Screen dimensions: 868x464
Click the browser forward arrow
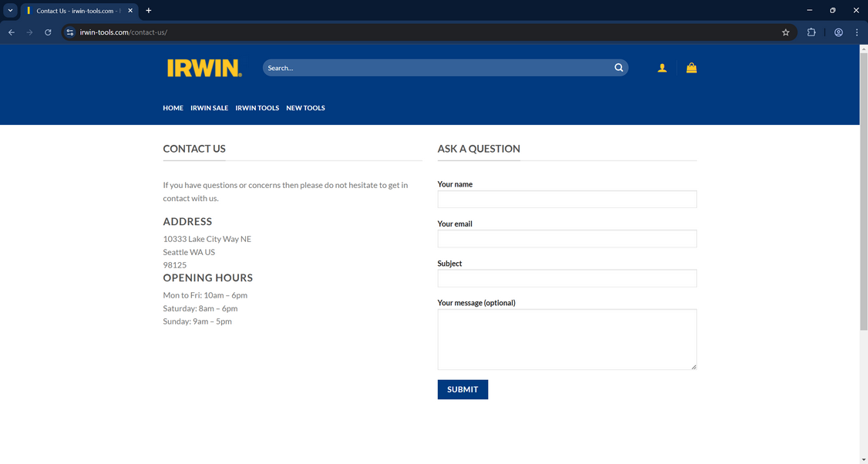click(29, 32)
